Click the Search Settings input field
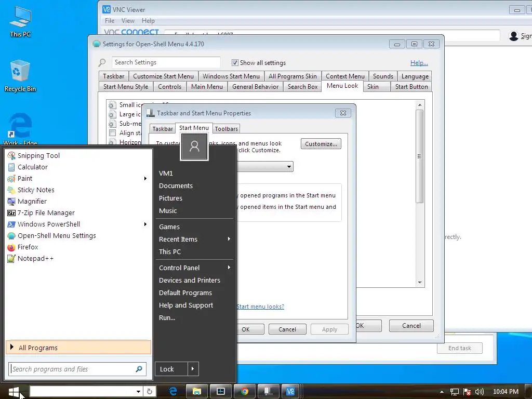 click(166, 62)
